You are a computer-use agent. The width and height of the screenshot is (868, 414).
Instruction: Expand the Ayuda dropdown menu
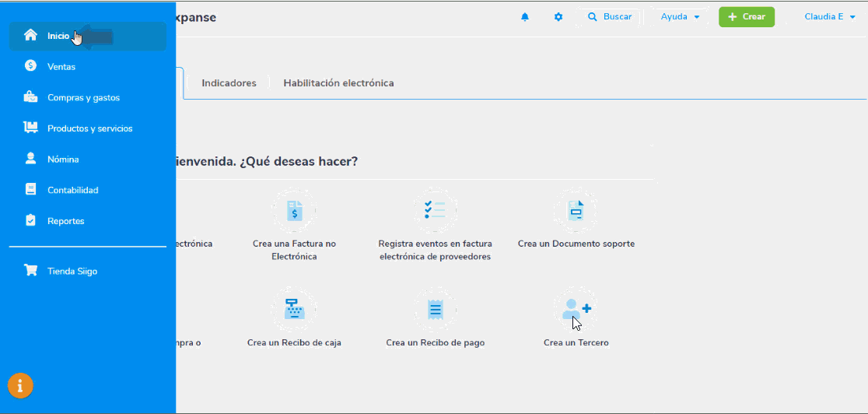click(x=680, y=17)
